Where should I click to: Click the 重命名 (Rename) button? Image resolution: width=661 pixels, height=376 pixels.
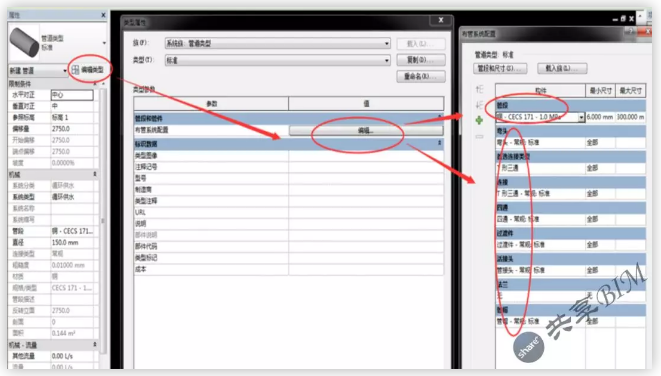[421, 76]
